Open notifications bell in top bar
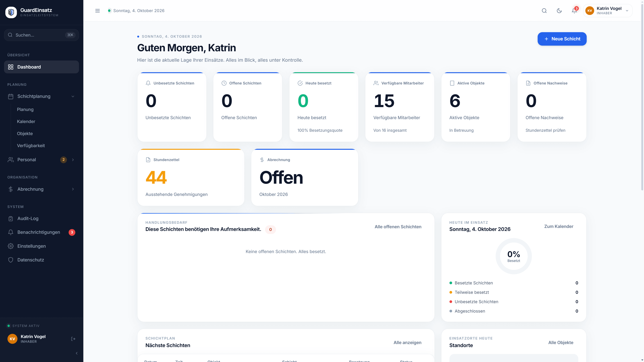The height and width of the screenshot is (362, 644). (x=575, y=11)
